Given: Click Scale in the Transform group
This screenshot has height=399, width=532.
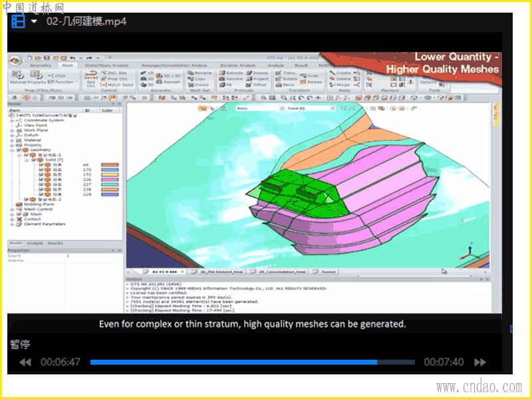Looking at the screenshot, I should point(309,76).
